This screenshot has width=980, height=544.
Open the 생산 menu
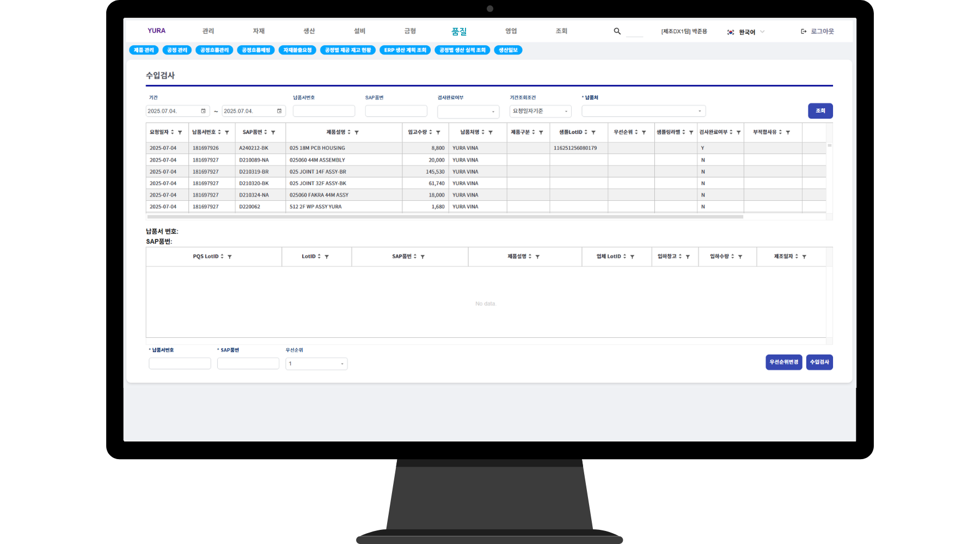coord(309,32)
